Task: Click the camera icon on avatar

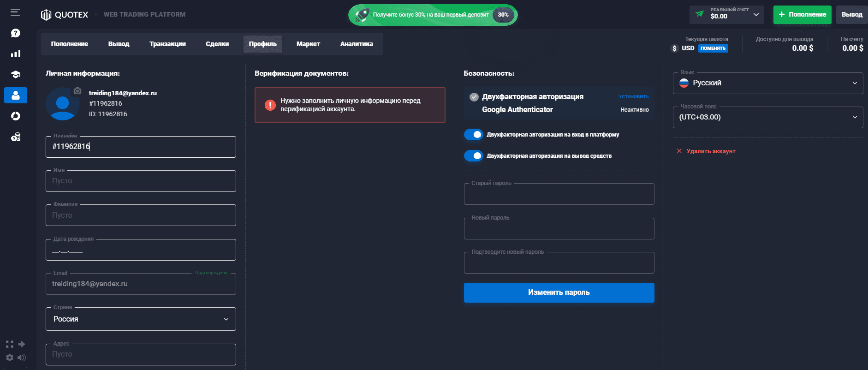Action: [77, 91]
